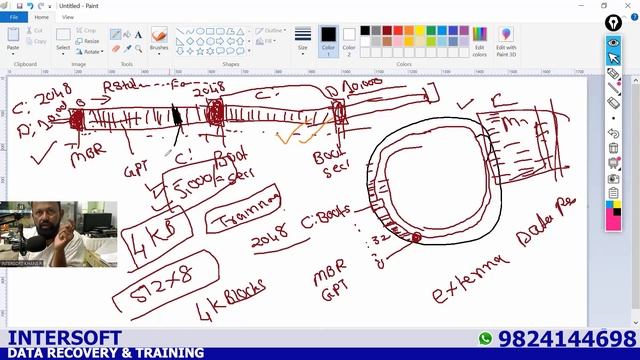
Task: Choose the Rectangle shape
Action: [x=210, y=31]
